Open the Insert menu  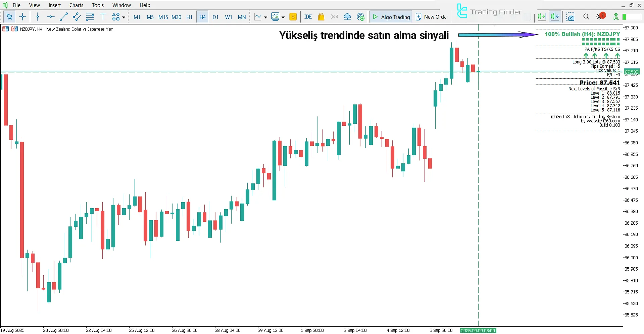[x=54, y=5]
